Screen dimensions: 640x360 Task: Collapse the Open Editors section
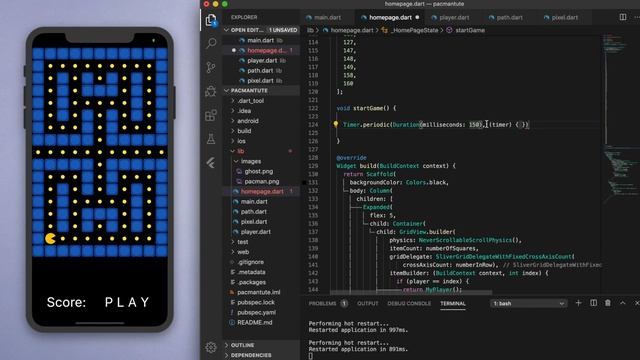pos(261,30)
